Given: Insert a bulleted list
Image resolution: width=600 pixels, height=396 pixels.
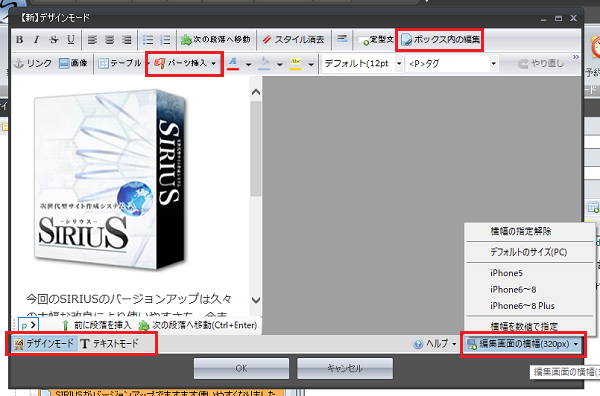Looking at the screenshot, I should pyautogui.click(x=148, y=39).
